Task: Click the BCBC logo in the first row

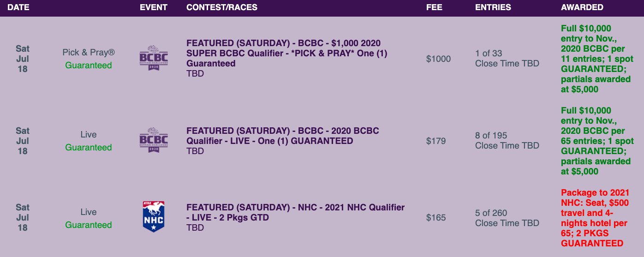Action: click(x=154, y=58)
